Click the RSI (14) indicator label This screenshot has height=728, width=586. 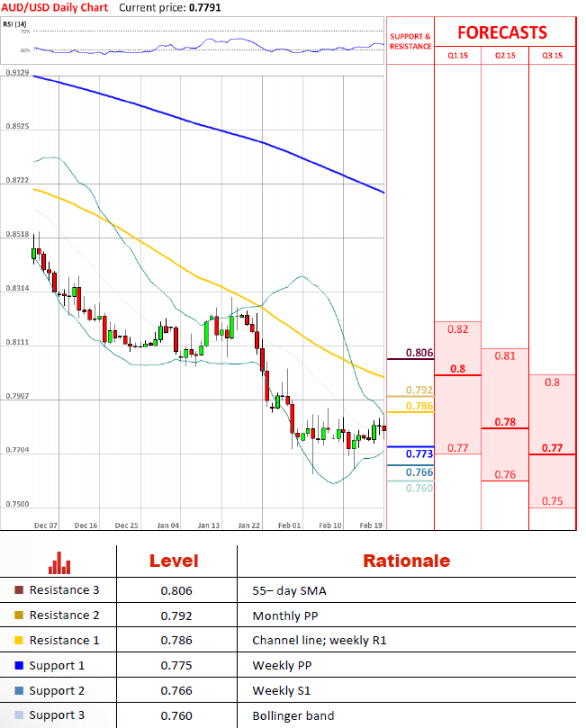point(15,24)
